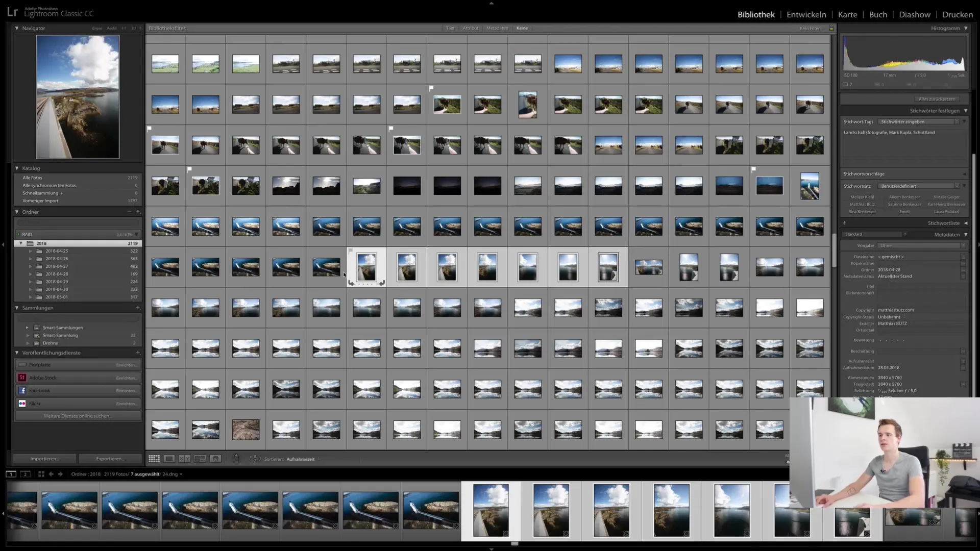The height and width of the screenshot is (551, 980).
Task: Add keyword with Stichwortliste plus icon
Action: click(844, 223)
